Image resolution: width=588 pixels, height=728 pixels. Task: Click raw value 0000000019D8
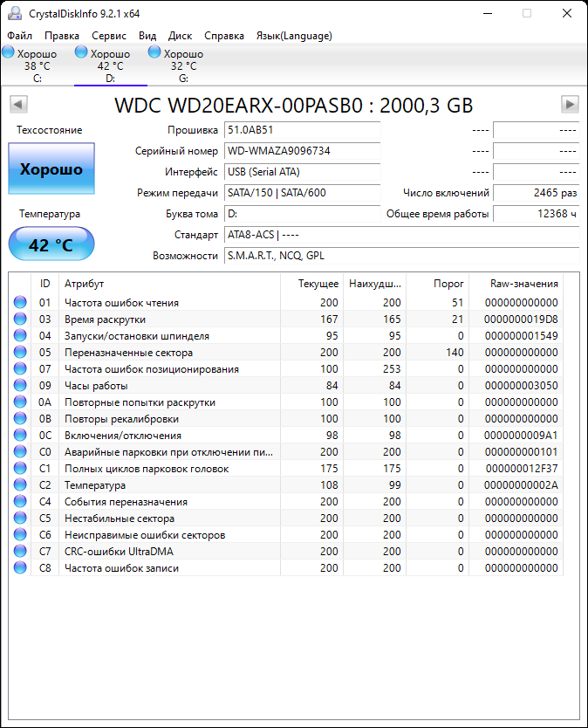[521, 319]
